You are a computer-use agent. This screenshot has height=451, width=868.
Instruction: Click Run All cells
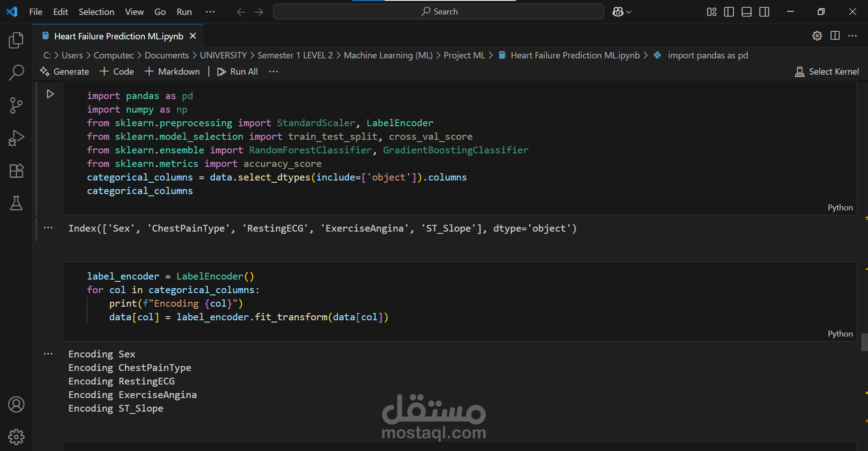pos(237,71)
